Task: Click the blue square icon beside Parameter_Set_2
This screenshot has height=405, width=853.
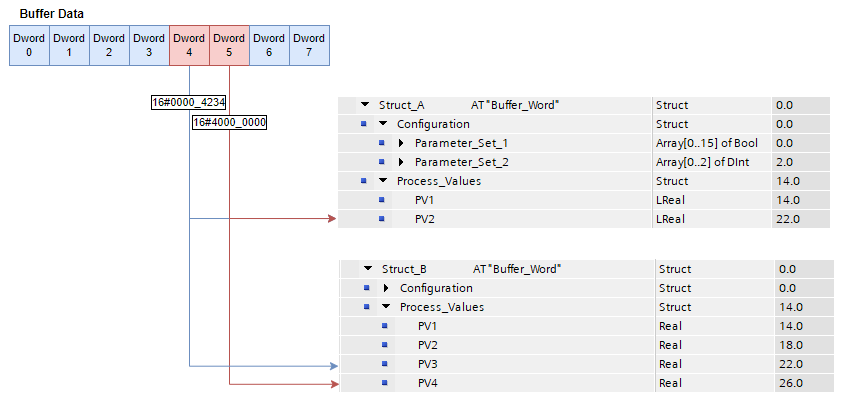Action: click(382, 162)
